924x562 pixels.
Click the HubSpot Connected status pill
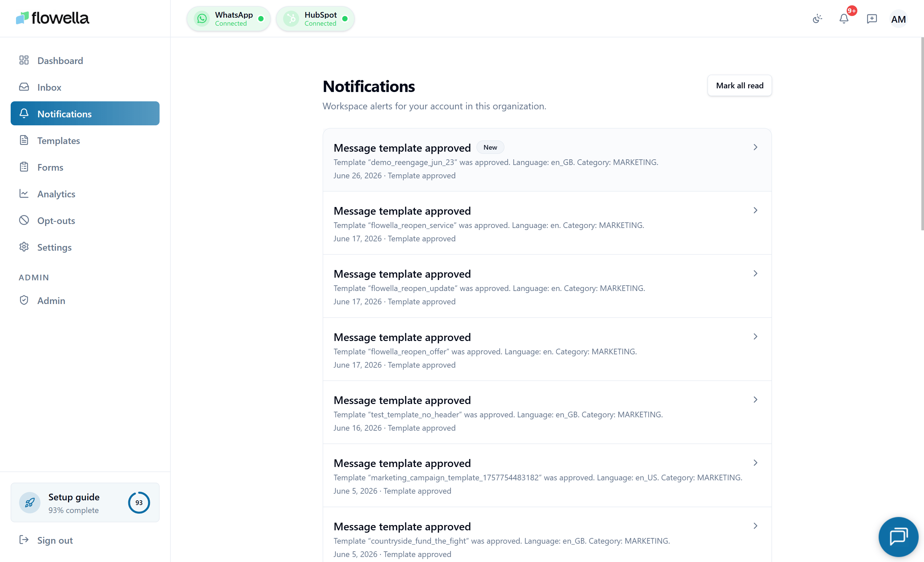click(x=315, y=19)
